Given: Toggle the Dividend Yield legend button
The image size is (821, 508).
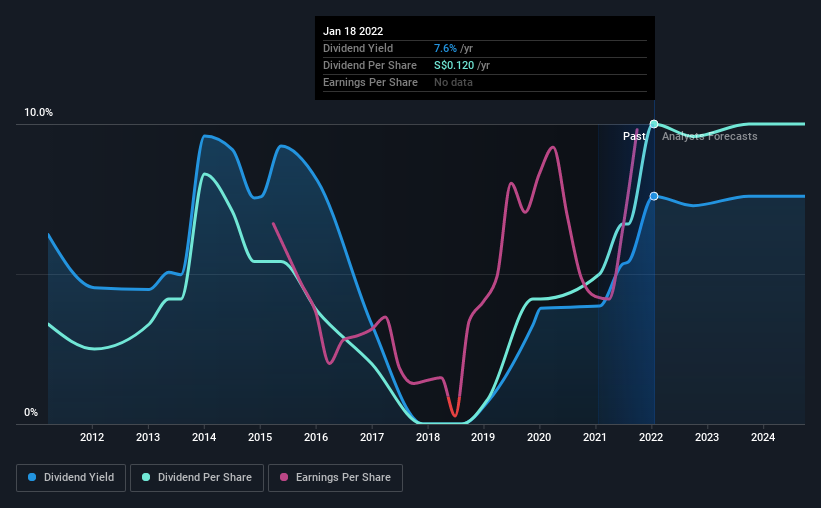Looking at the screenshot, I should pyautogui.click(x=71, y=478).
